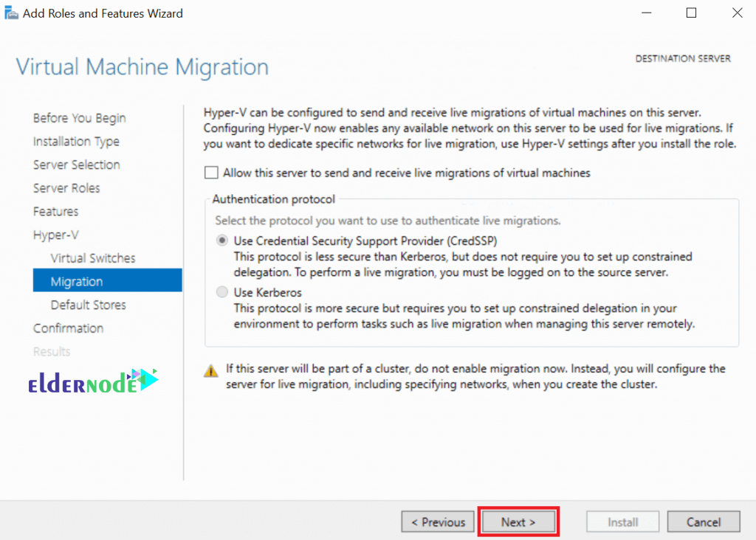The height and width of the screenshot is (540, 756).
Task: Click the 'Virtual Machine Migration' heading
Action: (x=142, y=66)
